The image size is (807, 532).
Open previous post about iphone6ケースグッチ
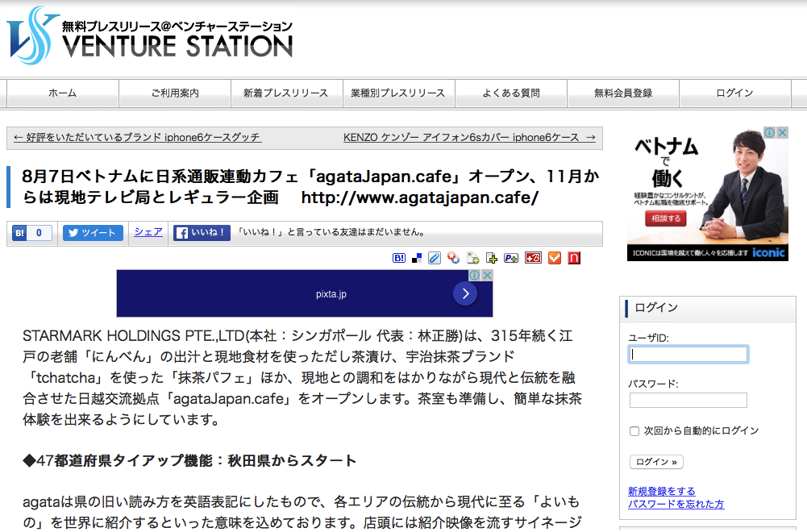137,137
